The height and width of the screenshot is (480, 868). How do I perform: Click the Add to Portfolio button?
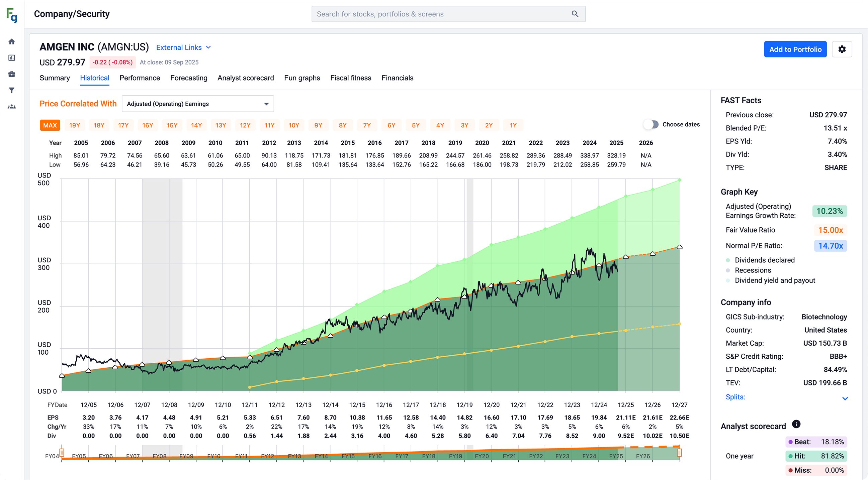795,49
